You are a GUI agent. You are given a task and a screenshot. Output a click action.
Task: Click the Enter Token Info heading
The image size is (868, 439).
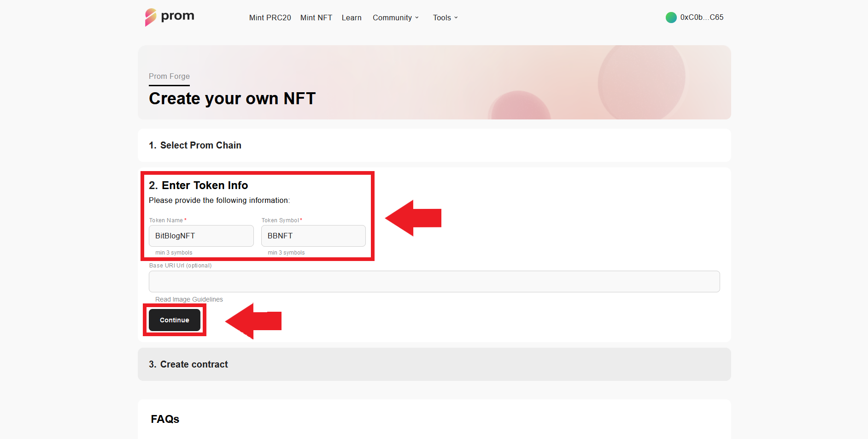pyautogui.click(x=199, y=185)
